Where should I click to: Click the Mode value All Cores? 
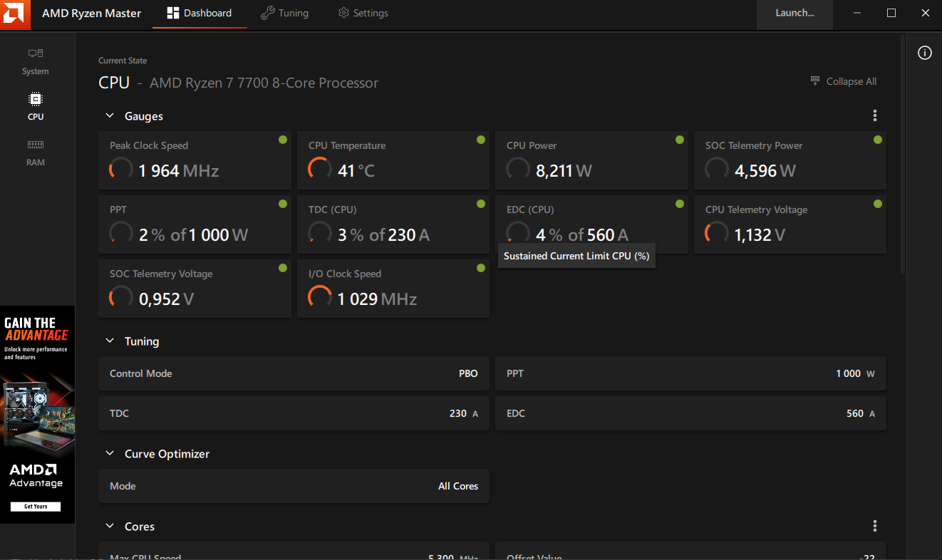coord(458,486)
